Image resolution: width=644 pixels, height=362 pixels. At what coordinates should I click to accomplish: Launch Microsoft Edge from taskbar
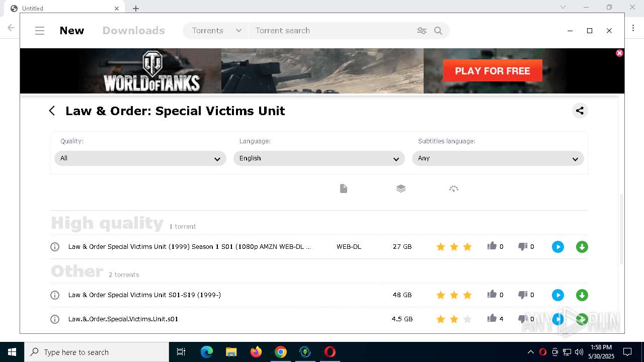pos(207,352)
